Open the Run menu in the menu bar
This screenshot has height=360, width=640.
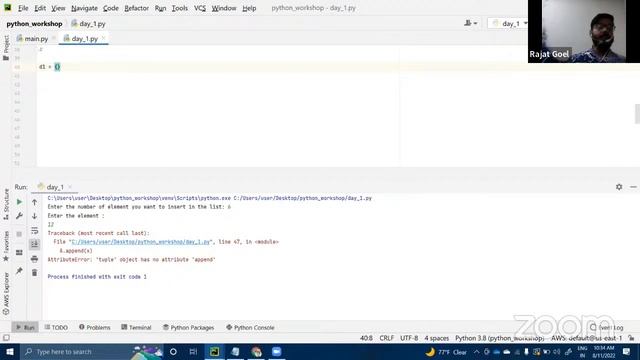coord(160,8)
